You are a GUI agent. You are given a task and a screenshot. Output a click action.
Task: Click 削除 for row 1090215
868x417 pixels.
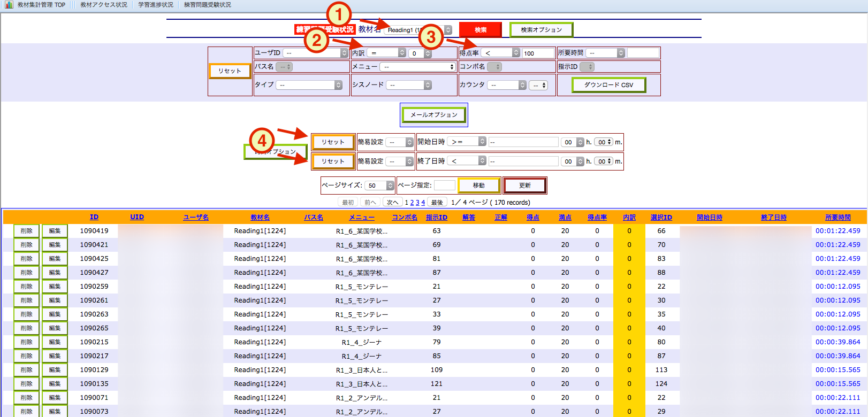[26, 342]
